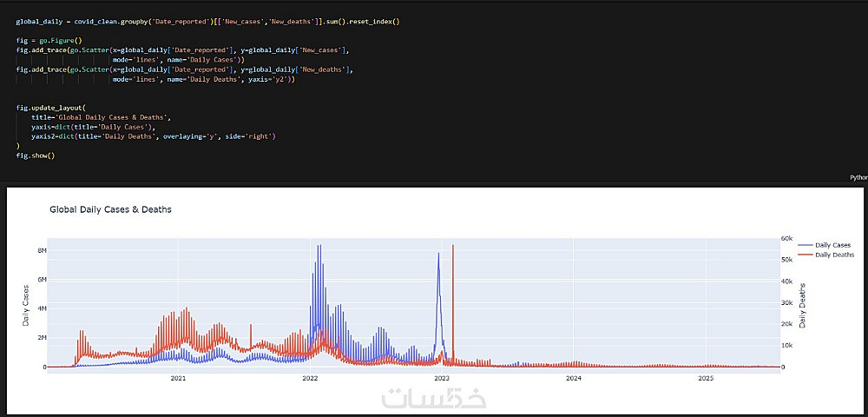
Task: Click the left Daily Cases axis title
Action: [x=26, y=304]
